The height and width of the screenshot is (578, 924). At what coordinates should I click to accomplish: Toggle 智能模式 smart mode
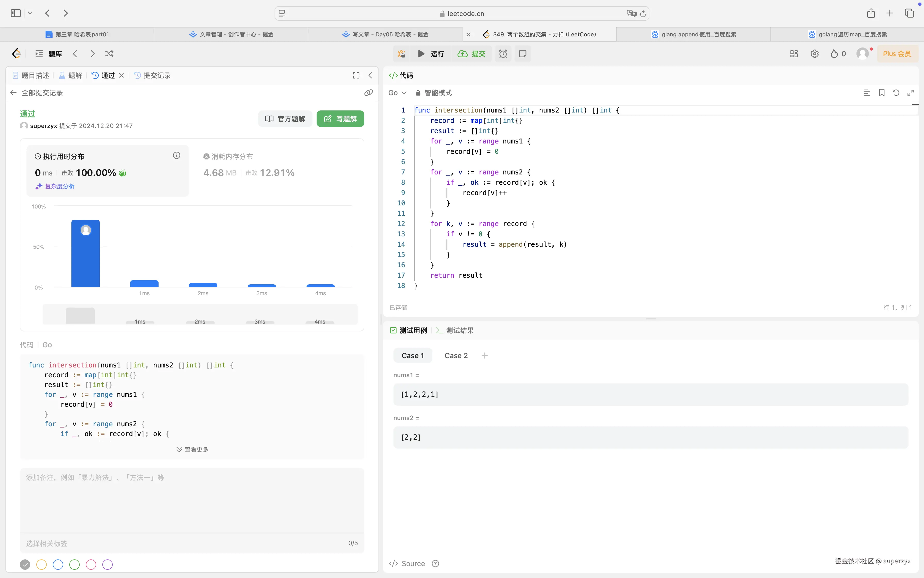click(x=434, y=93)
